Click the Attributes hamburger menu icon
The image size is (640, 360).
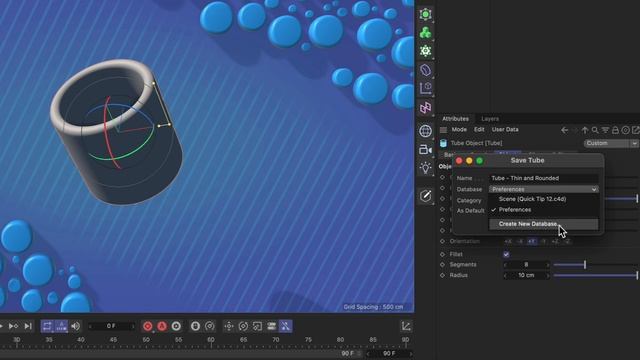[x=443, y=130]
